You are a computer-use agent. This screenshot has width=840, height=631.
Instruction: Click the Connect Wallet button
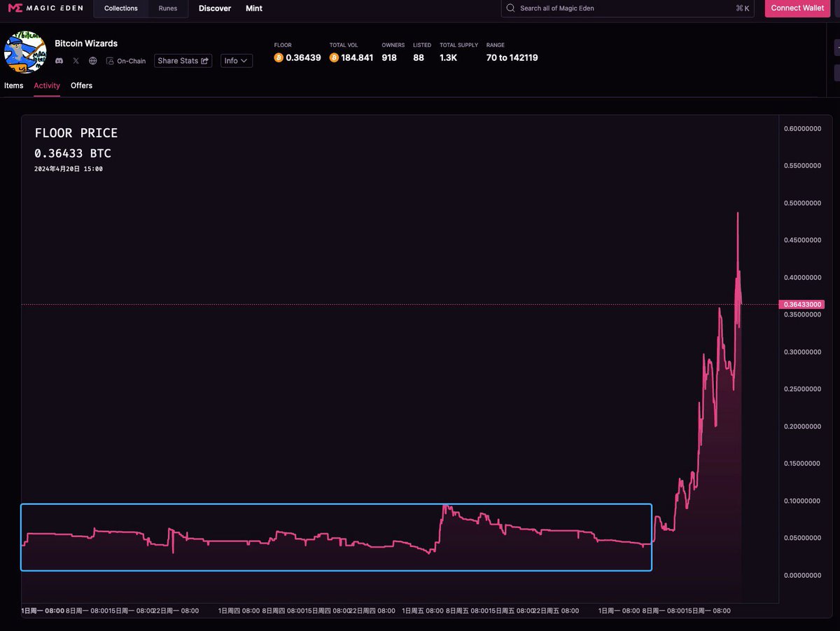[797, 8]
